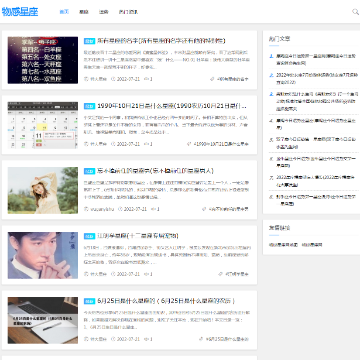Click clock icon under 所有星座的名字 article
360x360 pixels.
(113, 79)
